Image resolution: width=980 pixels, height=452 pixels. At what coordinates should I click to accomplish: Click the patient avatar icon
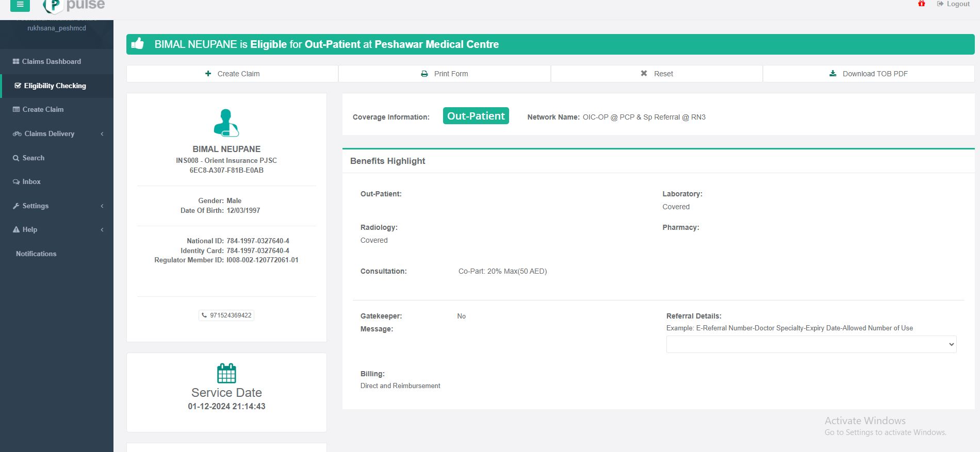coord(226,123)
